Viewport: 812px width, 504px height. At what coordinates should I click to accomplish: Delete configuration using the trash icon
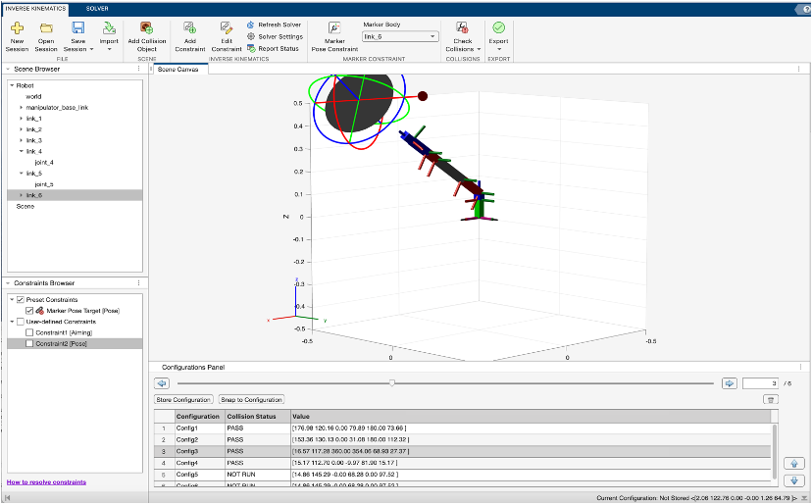click(771, 399)
